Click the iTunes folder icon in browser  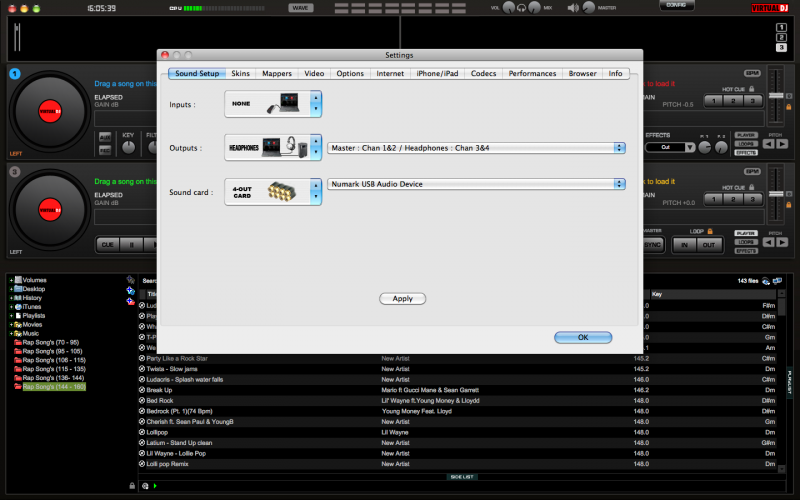point(19,307)
